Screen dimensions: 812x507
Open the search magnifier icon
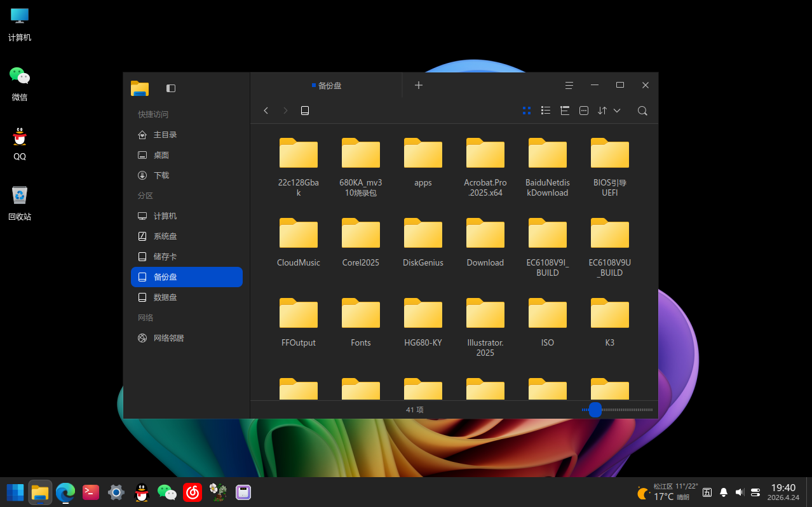642,111
